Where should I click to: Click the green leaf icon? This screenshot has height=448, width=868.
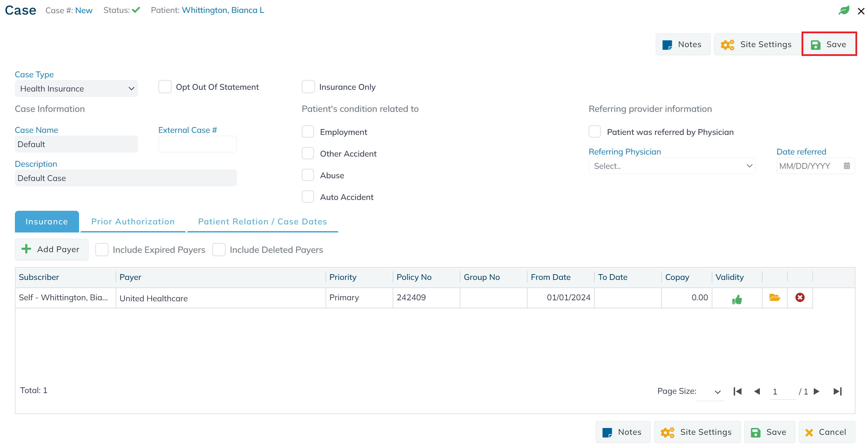pyautogui.click(x=844, y=11)
